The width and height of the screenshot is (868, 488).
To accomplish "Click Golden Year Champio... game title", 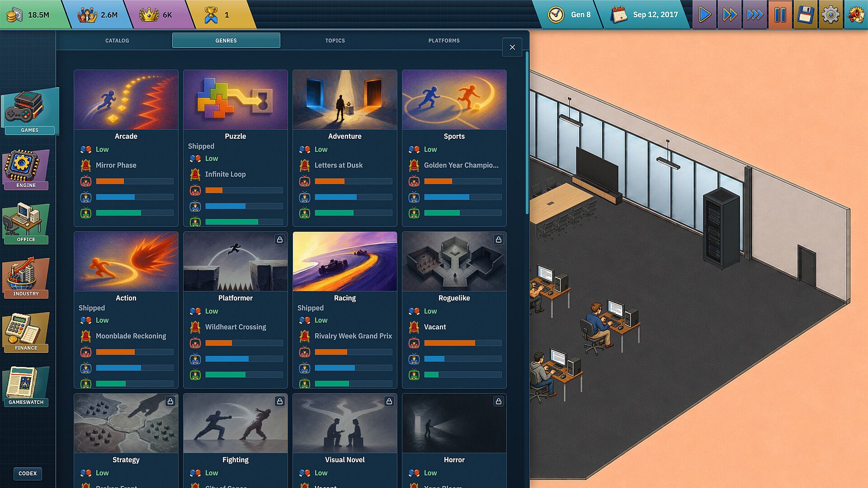I will point(461,165).
